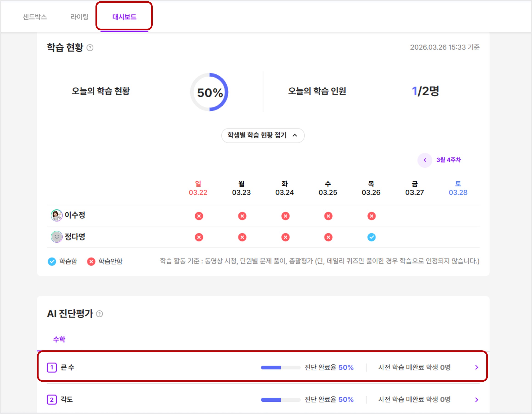Go to previous week with left arrow
This screenshot has height=414, width=532.
(425, 160)
